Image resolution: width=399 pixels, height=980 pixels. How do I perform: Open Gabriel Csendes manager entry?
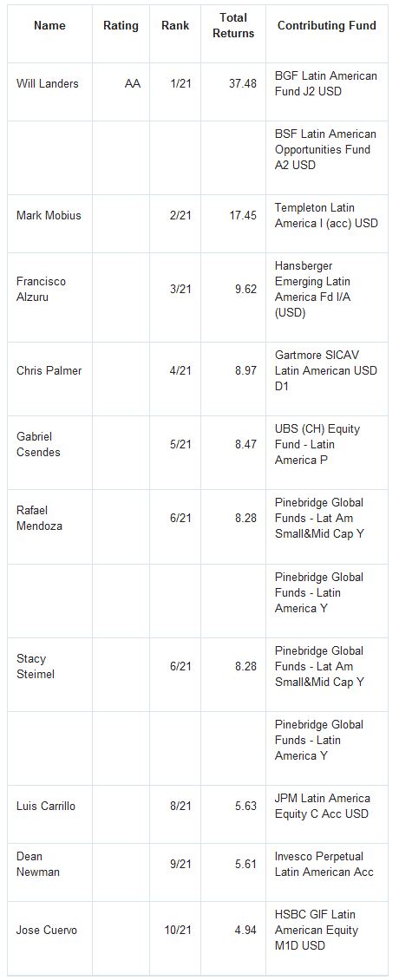(x=38, y=444)
